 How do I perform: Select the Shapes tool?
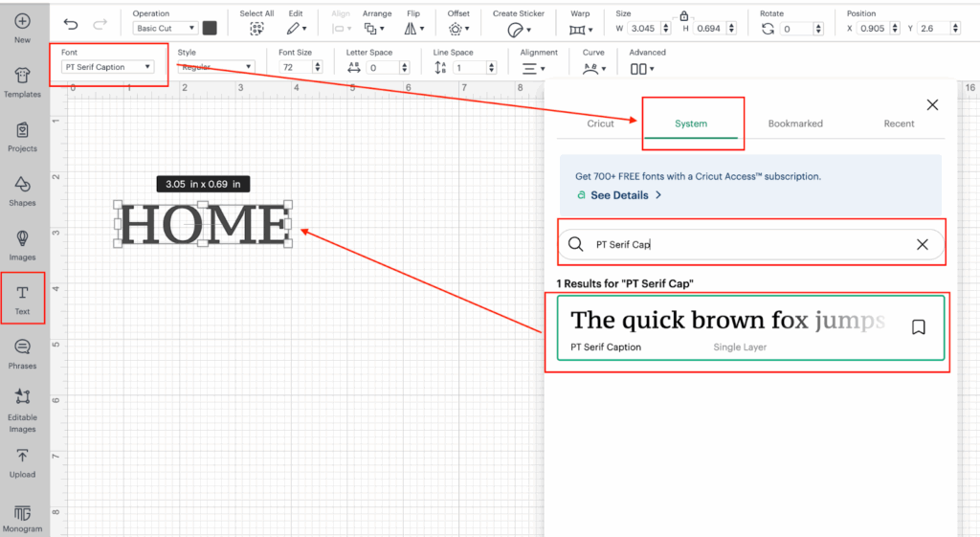(22, 190)
